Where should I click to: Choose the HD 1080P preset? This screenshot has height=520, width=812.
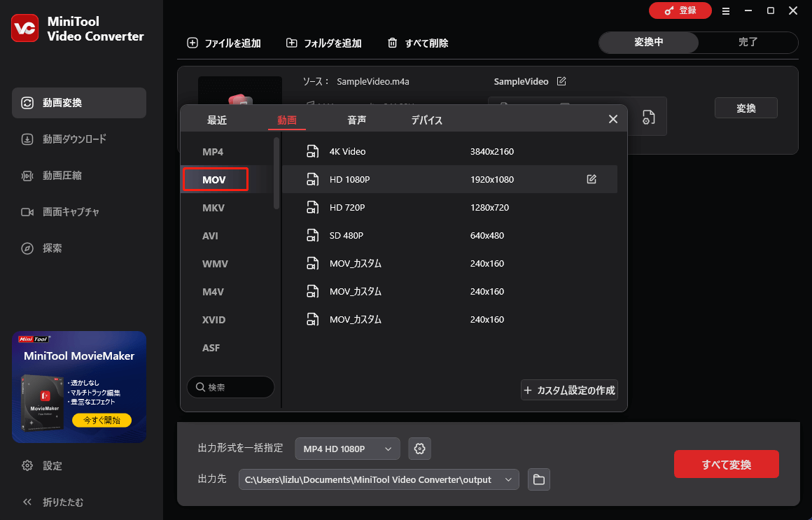[x=449, y=179]
